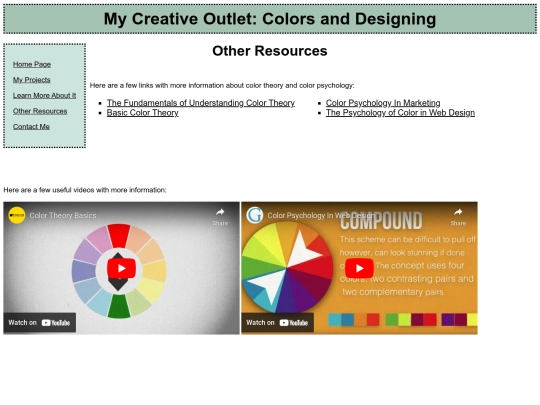Viewport: 540px width, 405px height.
Task: Open the Basic Color Theory link
Action: (143, 113)
